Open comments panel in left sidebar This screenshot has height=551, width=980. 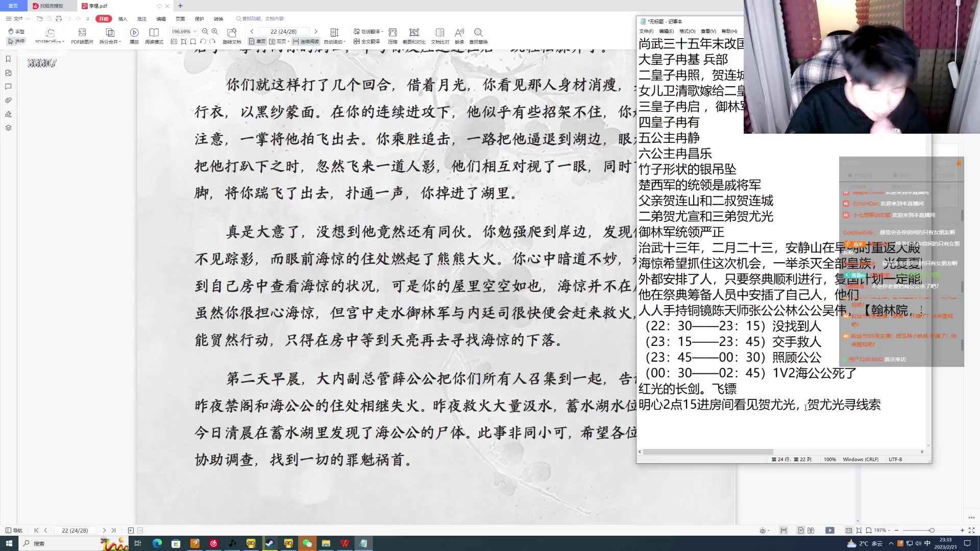tap(8, 87)
